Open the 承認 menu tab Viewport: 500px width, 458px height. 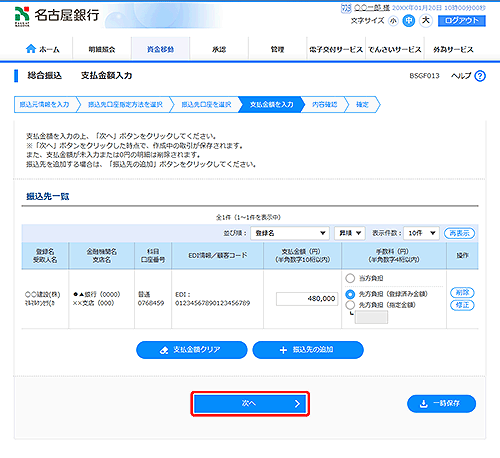219,49
